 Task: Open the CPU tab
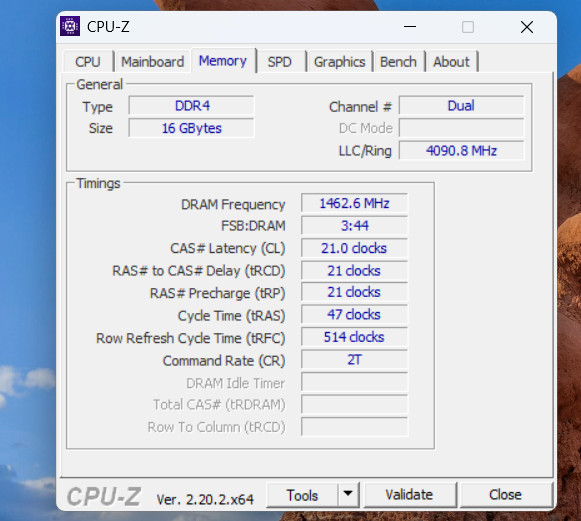coord(88,62)
